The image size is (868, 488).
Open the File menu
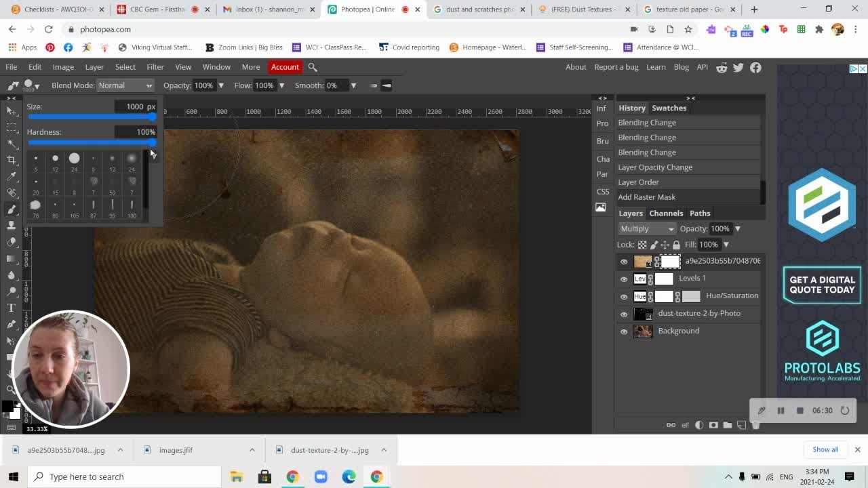coord(12,67)
